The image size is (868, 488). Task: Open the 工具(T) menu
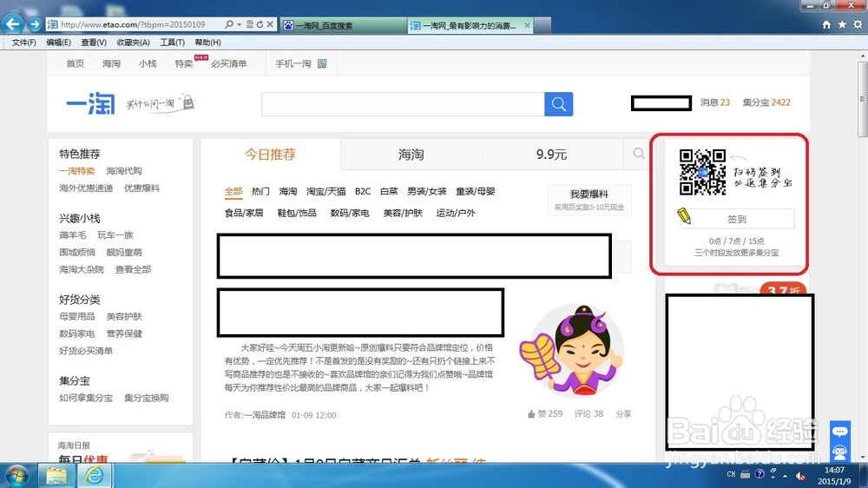[x=172, y=42]
